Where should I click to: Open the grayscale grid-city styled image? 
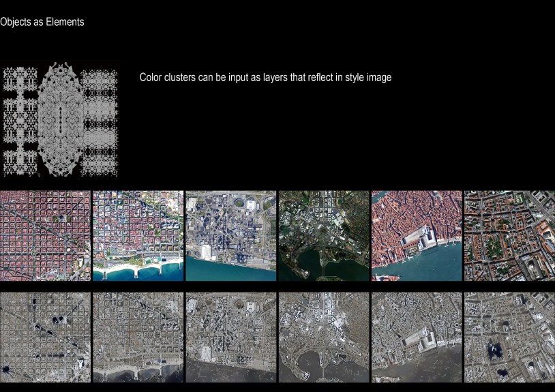(x=45, y=337)
